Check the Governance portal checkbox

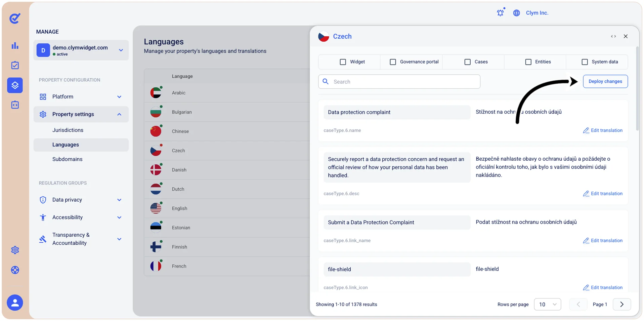pyautogui.click(x=393, y=62)
